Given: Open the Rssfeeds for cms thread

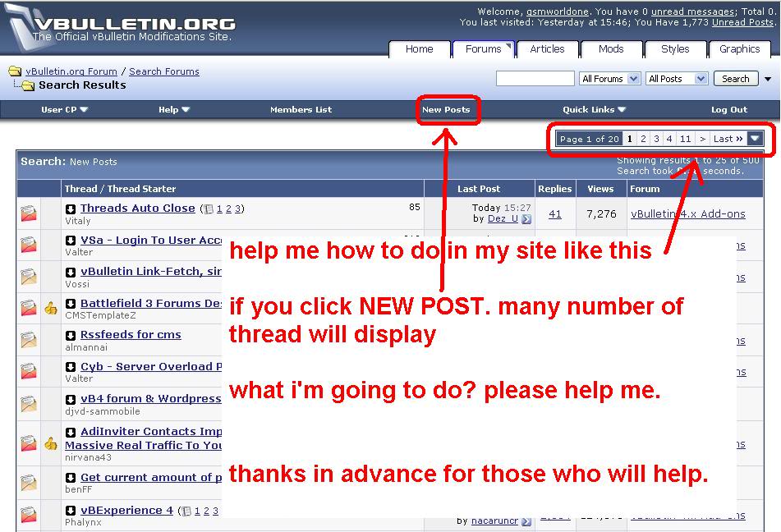Looking at the screenshot, I should click(x=131, y=335).
